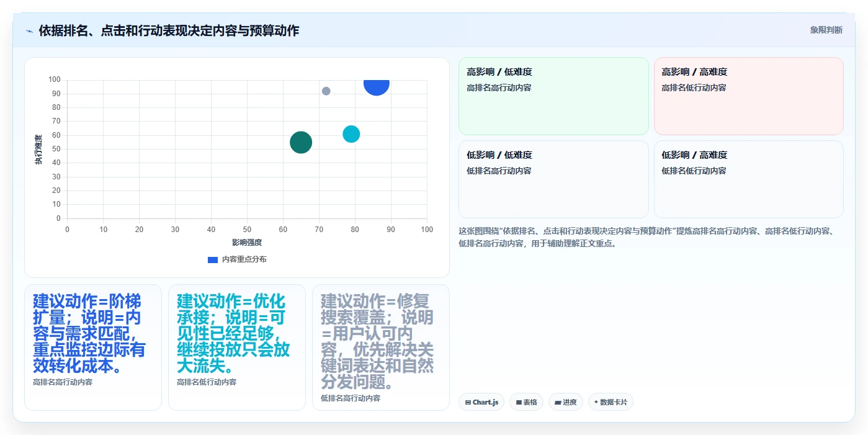Click the 数据卡片 tag chip
Image resolution: width=868 pixels, height=435 pixels.
611,402
